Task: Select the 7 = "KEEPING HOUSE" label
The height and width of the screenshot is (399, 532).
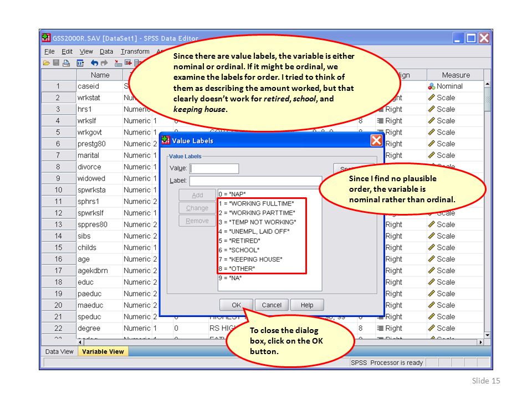Action: 250,259
